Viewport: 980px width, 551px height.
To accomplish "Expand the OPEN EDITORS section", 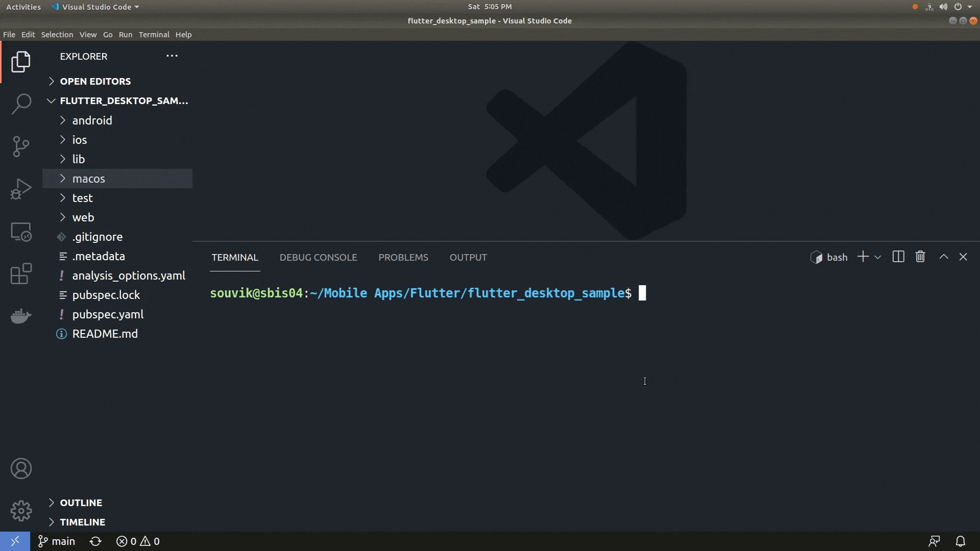I will click(x=117, y=81).
